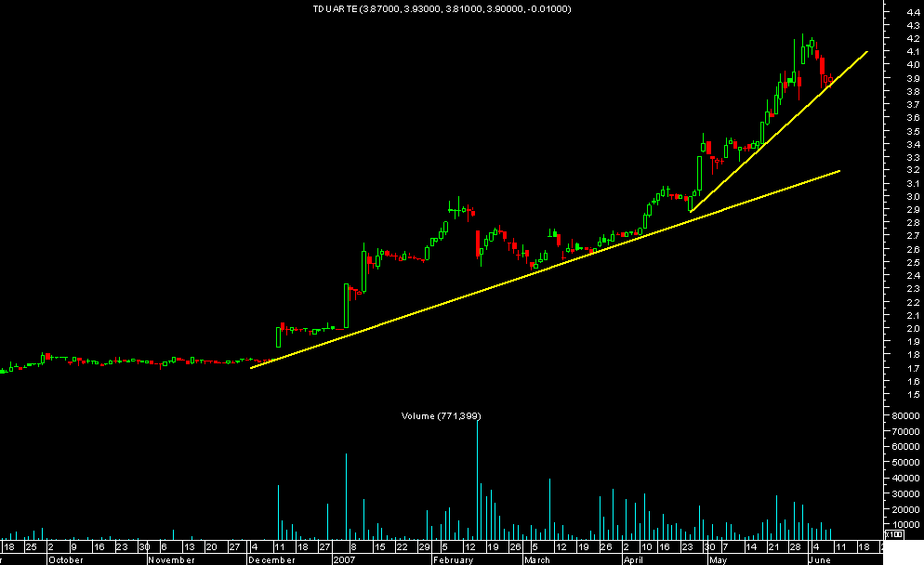Click the 3.5 price axis label
Viewport: 924px width, 565px height.
(914, 131)
